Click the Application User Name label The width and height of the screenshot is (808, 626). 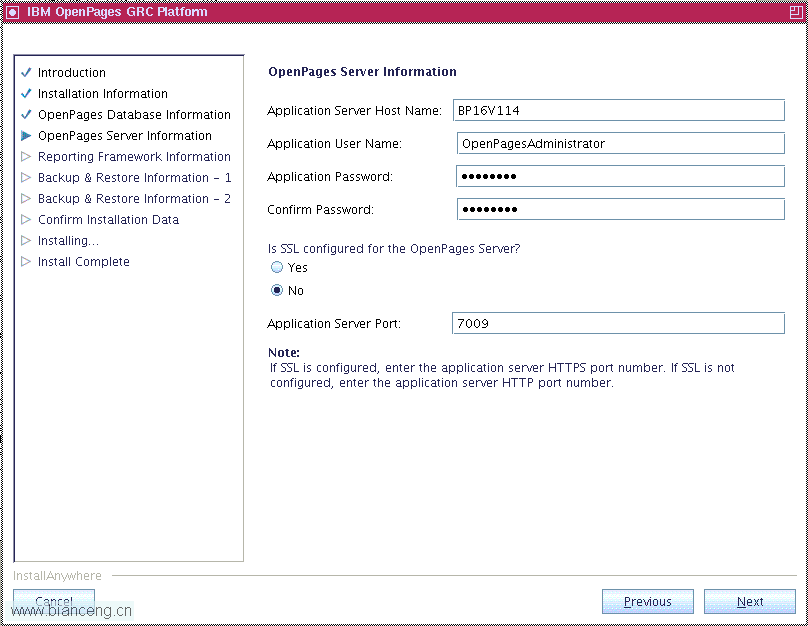coord(334,144)
